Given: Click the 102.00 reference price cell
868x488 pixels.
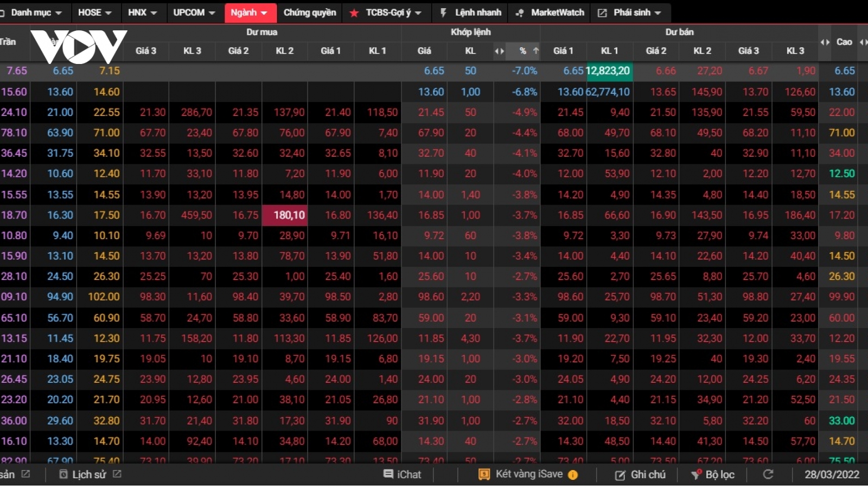Looking at the screenshot, I should tap(104, 297).
